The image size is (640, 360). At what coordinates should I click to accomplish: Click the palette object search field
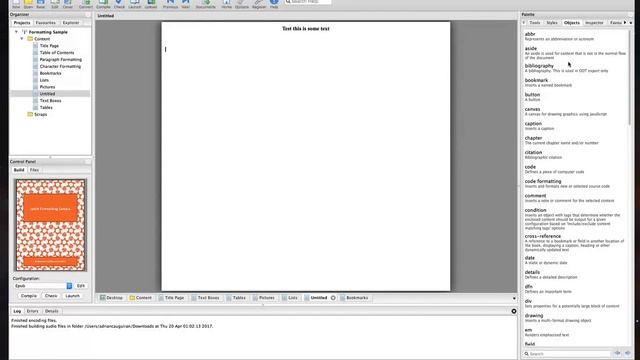567,353
